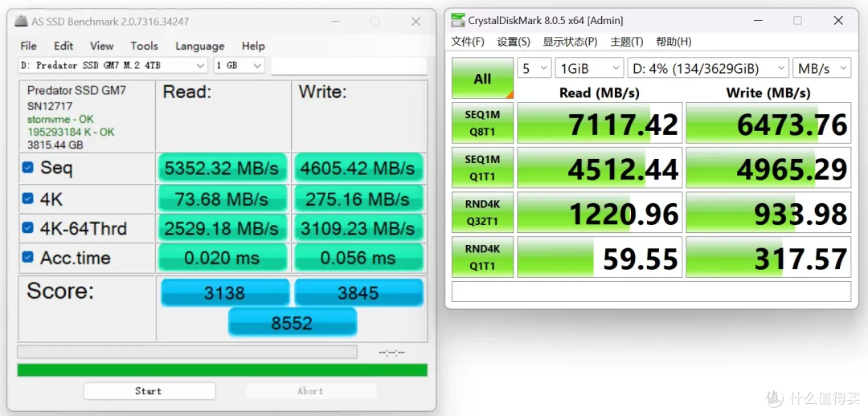Toggle the 4K-64Thrd test checkbox

(x=27, y=228)
